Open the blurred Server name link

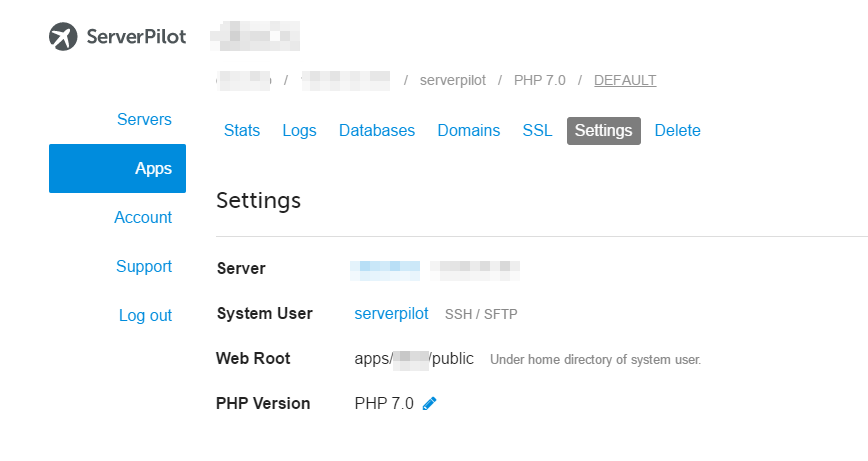(x=386, y=268)
